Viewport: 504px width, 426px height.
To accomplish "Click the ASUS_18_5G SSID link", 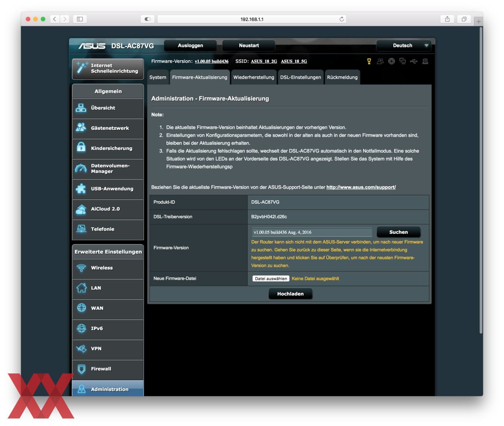I will click(x=294, y=61).
